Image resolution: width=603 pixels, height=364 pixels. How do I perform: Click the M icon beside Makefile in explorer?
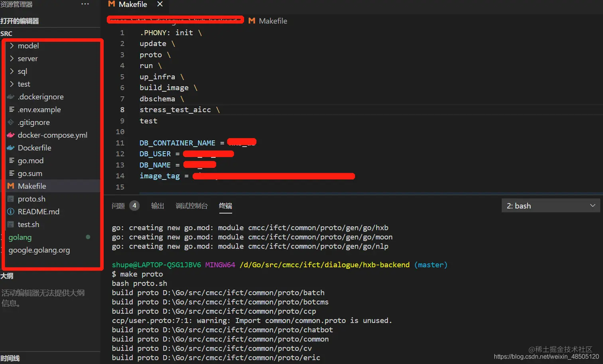11,186
